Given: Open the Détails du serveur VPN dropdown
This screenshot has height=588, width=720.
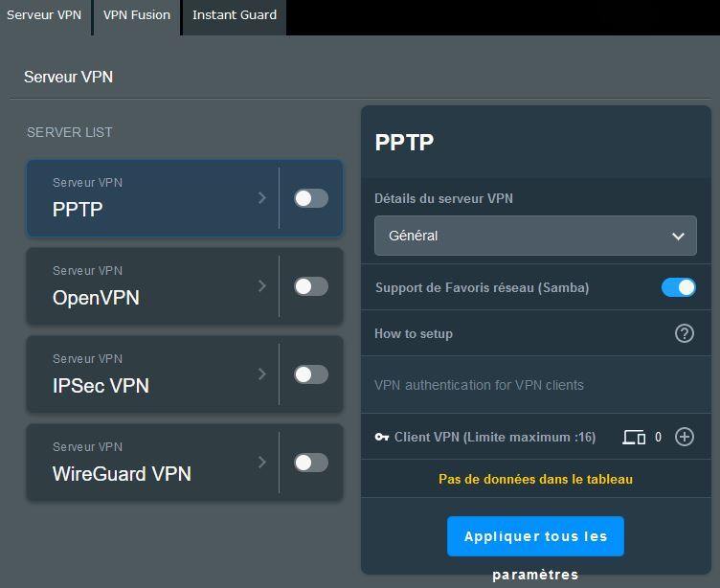Looking at the screenshot, I should (535, 236).
